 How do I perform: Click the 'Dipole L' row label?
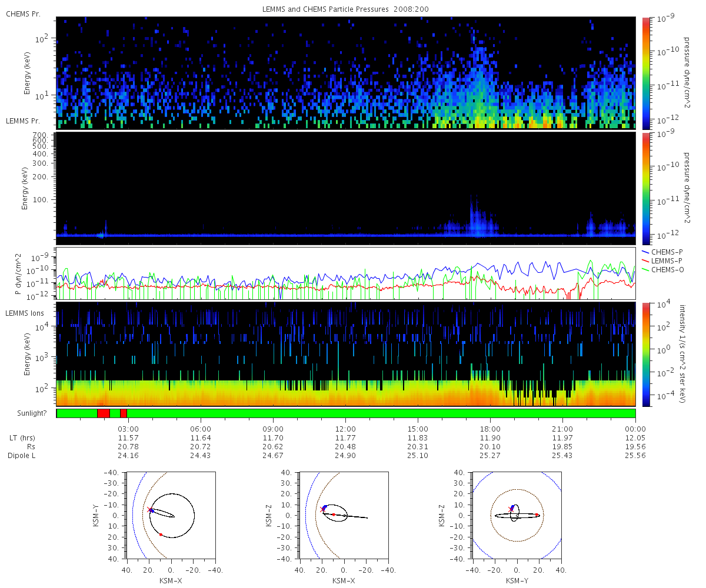(22, 456)
